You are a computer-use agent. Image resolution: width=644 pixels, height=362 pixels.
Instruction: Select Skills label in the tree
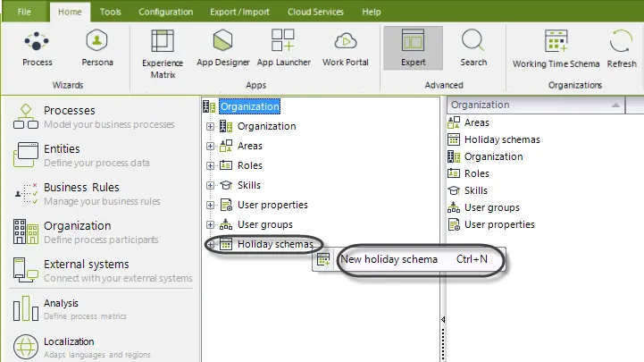[x=249, y=185]
